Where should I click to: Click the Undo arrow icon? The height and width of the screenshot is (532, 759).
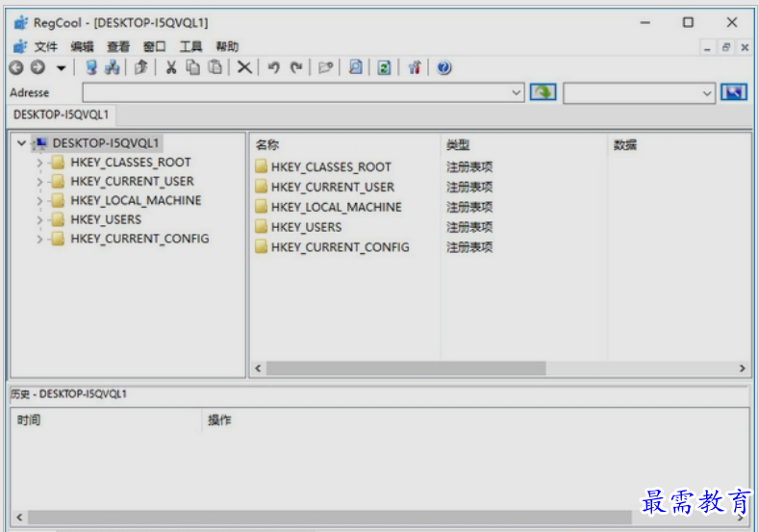pyautogui.click(x=274, y=67)
